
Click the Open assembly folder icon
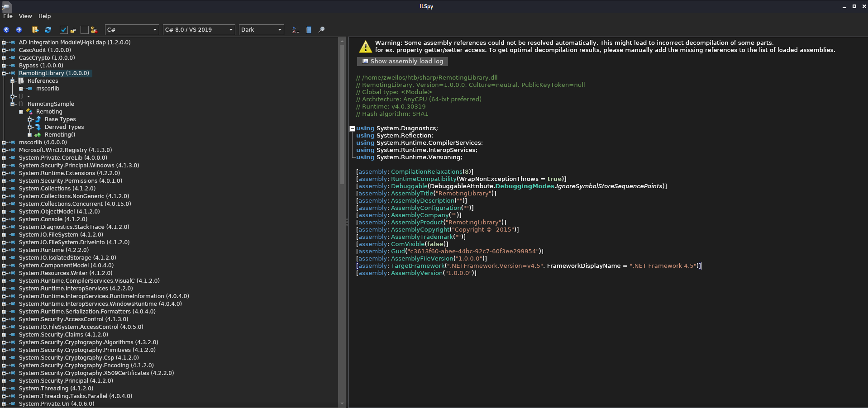35,30
